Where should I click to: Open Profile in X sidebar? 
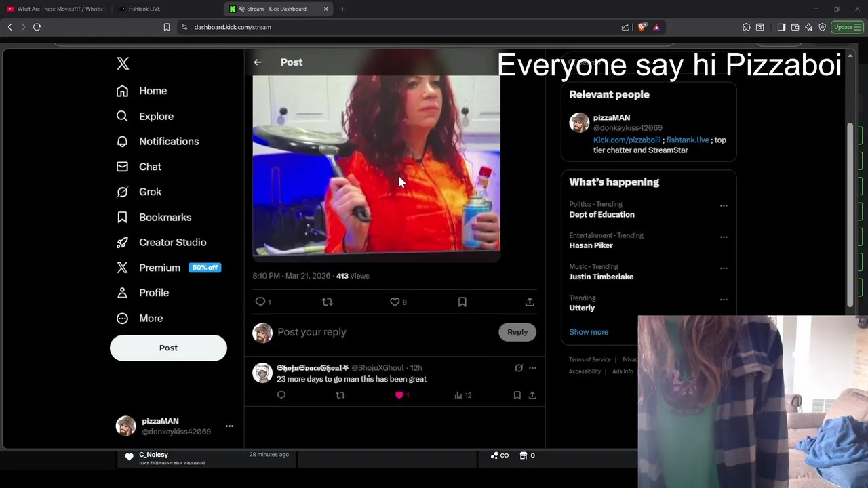[x=143, y=293]
